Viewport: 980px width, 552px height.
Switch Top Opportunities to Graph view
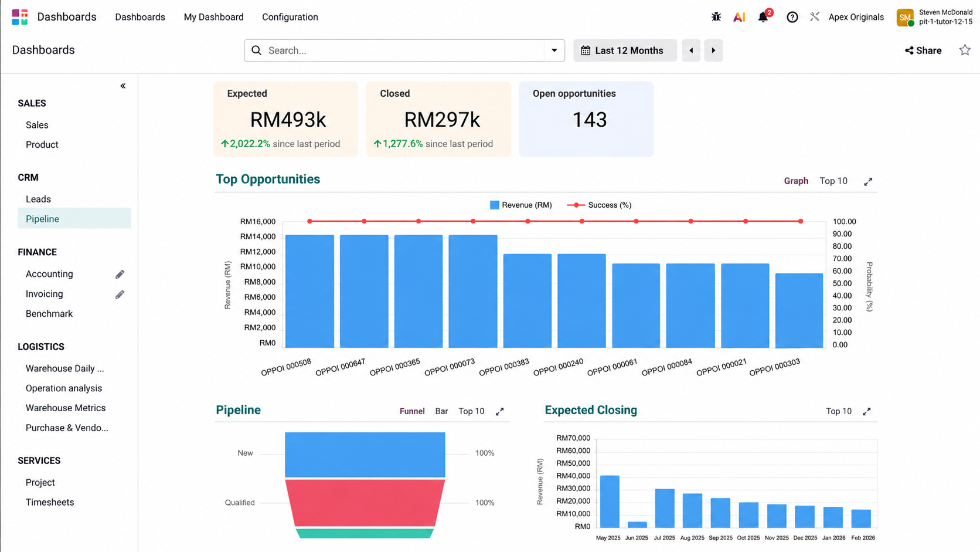[x=796, y=181]
